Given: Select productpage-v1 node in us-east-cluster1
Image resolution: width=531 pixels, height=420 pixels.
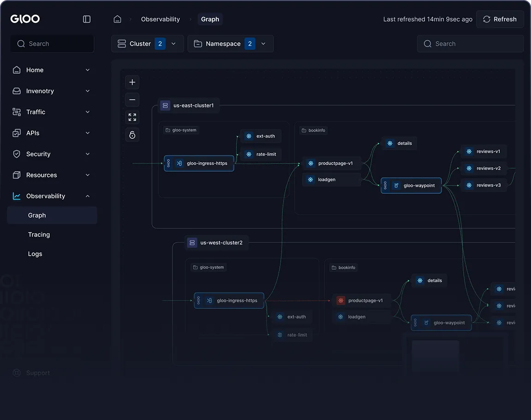Looking at the screenshot, I should tap(332, 163).
